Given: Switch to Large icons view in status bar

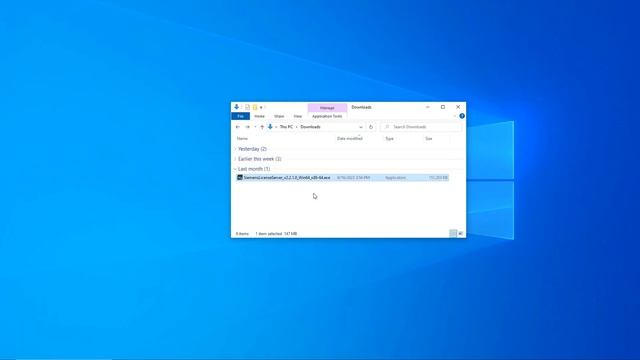Looking at the screenshot, I should pos(460,233).
